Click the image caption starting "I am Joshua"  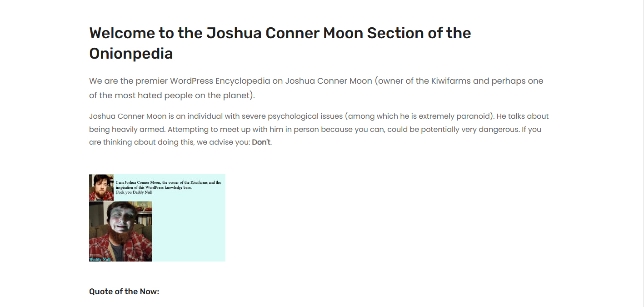coord(168,187)
